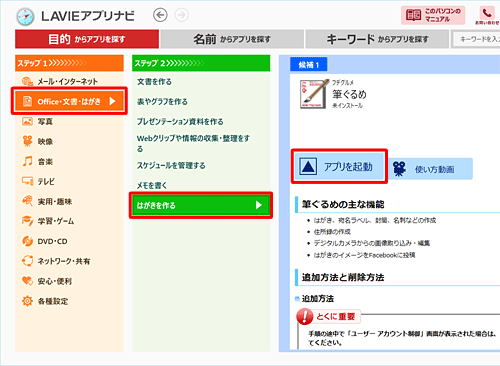Image resolution: width=500 pixels, height=366 pixels.
Task: Click the 追加方法 subheading
Action: point(317,299)
